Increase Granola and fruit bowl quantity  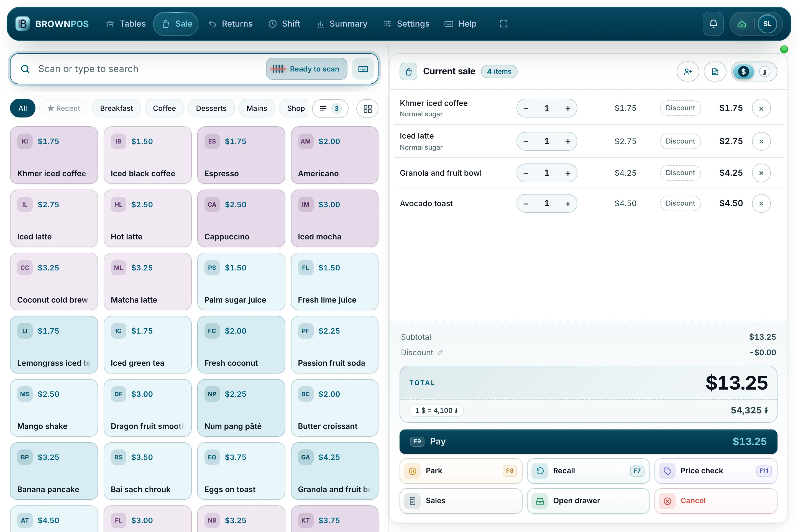click(x=568, y=173)
